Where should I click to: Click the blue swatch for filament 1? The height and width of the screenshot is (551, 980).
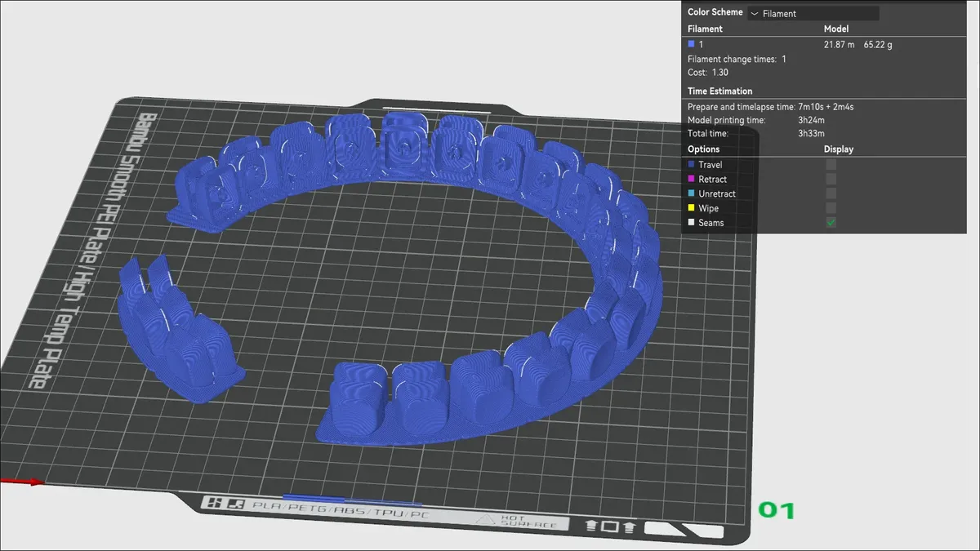pos(692,44)
